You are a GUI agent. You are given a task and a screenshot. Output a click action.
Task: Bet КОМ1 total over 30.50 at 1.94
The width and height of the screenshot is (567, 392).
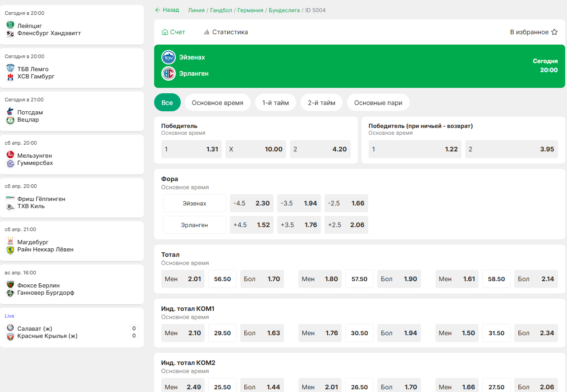tap(399, 333)
